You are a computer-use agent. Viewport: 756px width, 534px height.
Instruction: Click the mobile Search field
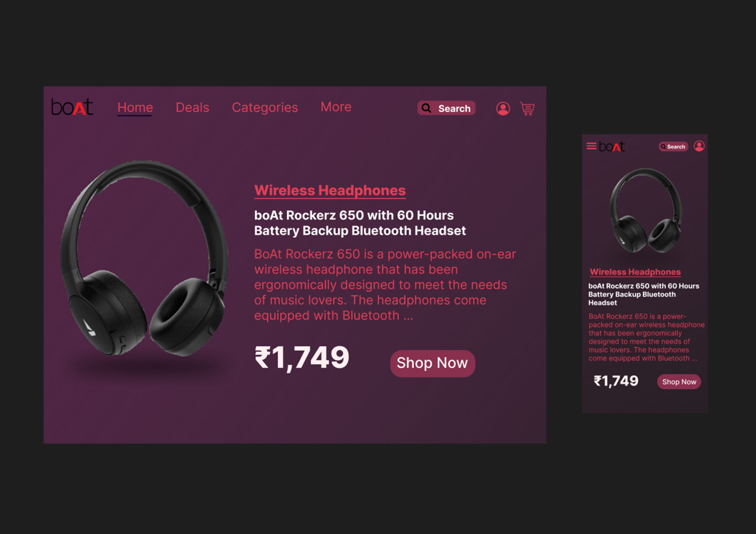pyautogui.click(x=673, y=147)
